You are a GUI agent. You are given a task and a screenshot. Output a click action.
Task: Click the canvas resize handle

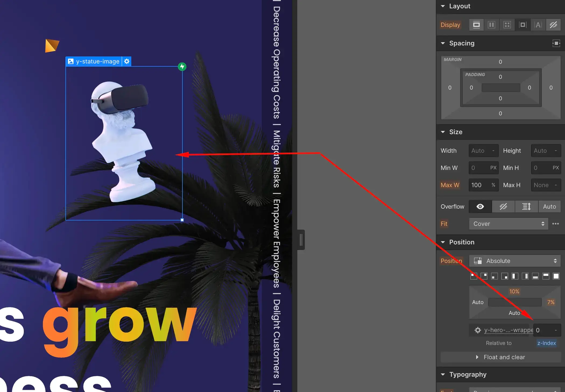pos(301,240)
